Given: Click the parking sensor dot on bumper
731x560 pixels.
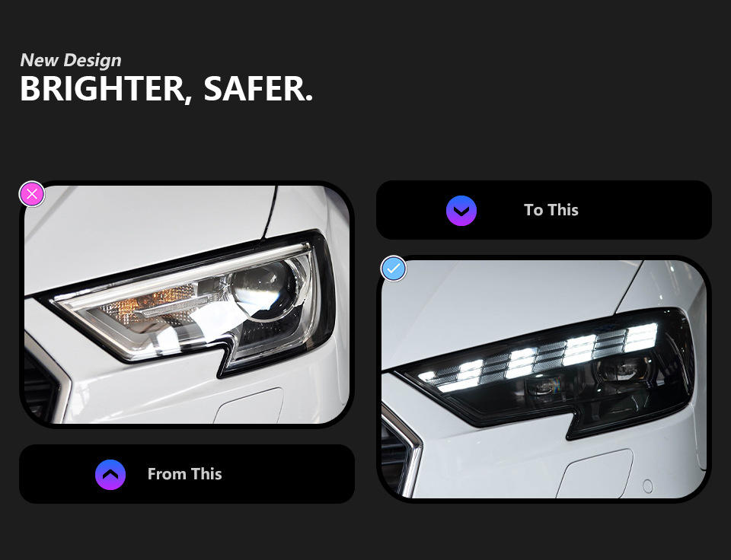Looking at the screenshot, I should (647, 486).
